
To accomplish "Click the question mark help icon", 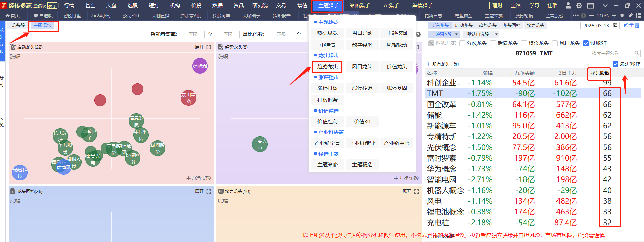I will 418,34.
